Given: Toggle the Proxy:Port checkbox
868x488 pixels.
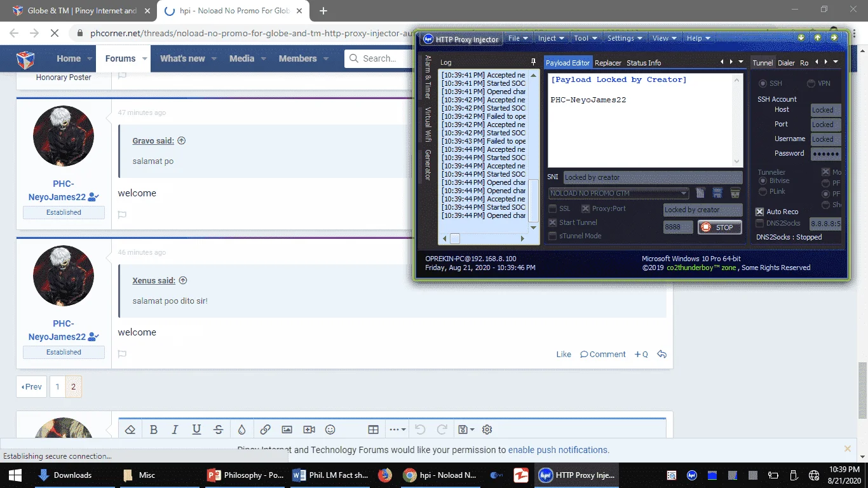Looking at the screenshot, I should (x=586, y=208).
